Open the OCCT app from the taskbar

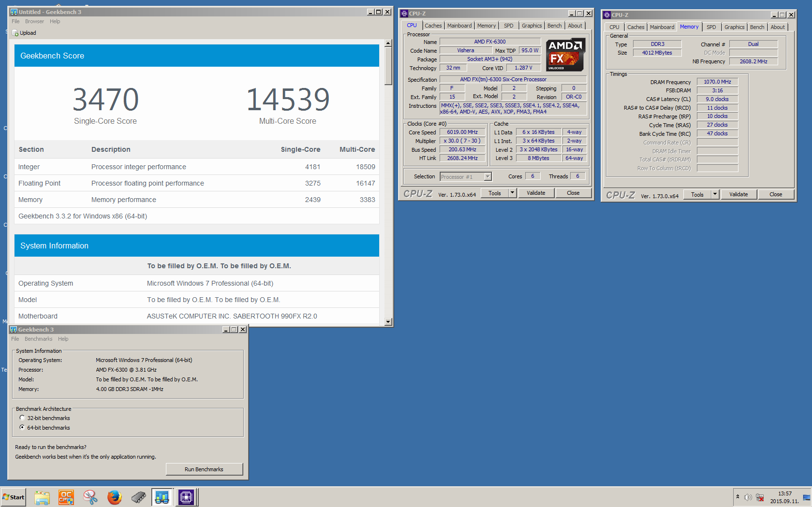pos(66,497)
